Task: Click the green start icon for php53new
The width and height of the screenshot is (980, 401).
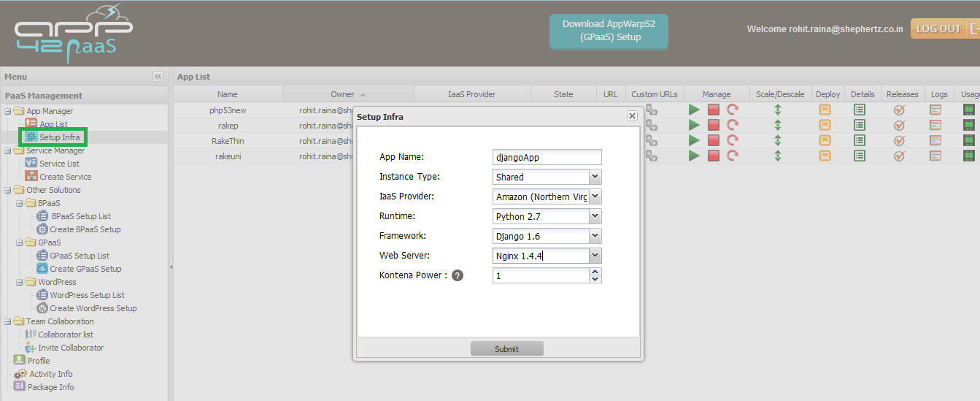Action: tap(694, 110)
